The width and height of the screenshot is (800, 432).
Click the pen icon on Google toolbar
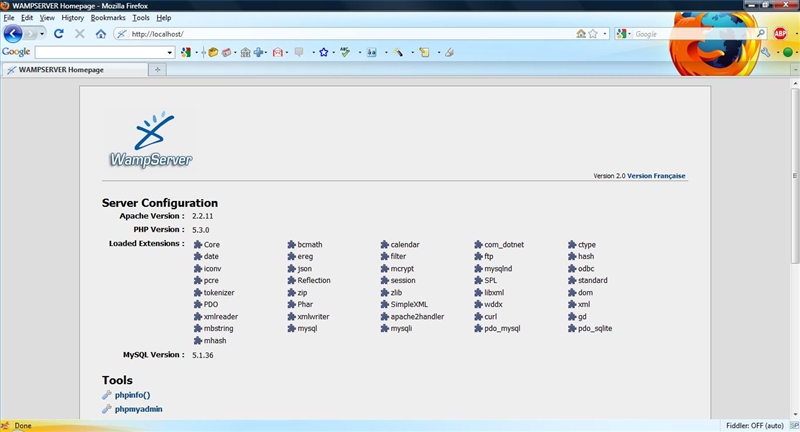click(449, 52)
